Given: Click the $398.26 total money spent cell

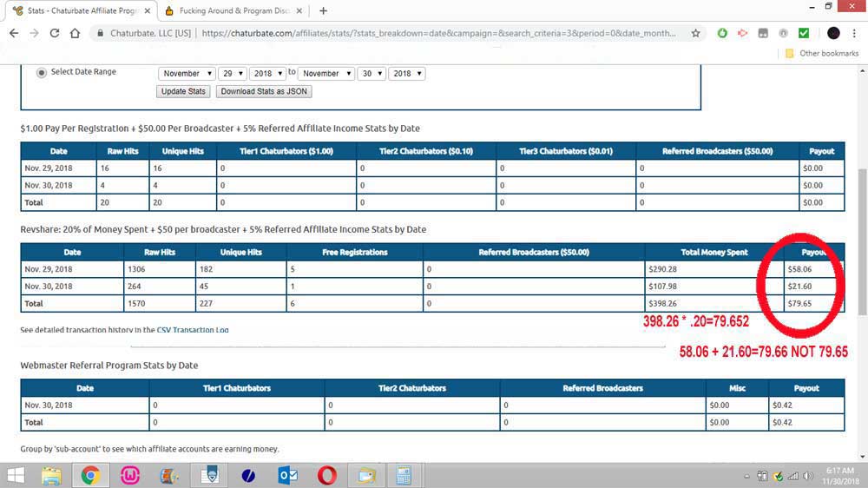Looking at the screenshot, I should (x=714, y=304).
